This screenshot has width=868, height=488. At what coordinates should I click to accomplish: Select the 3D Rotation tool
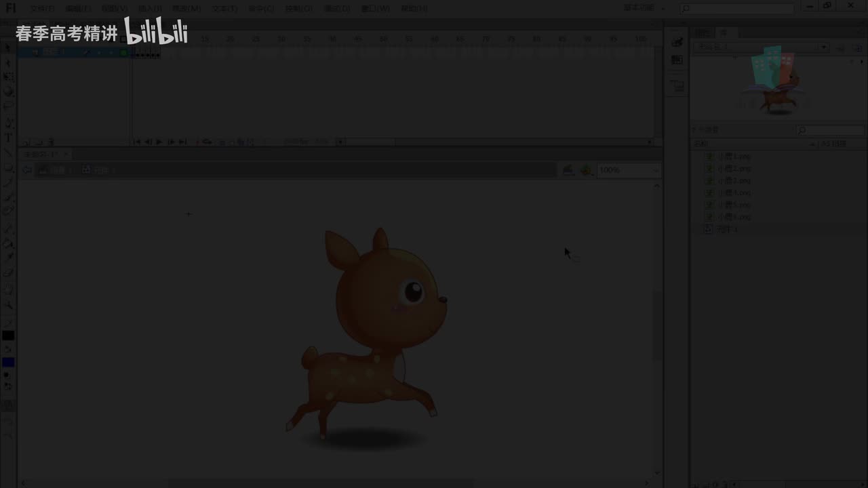pos(8,91)
